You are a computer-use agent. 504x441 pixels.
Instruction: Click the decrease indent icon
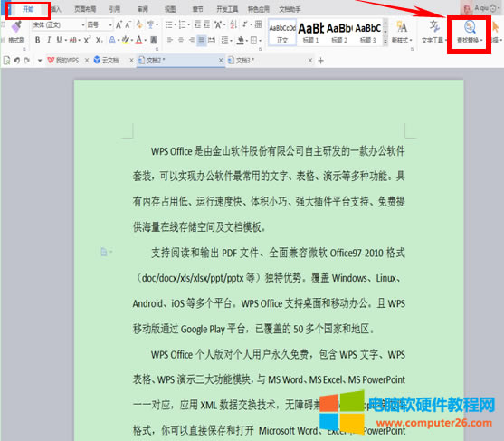point(197,24)
